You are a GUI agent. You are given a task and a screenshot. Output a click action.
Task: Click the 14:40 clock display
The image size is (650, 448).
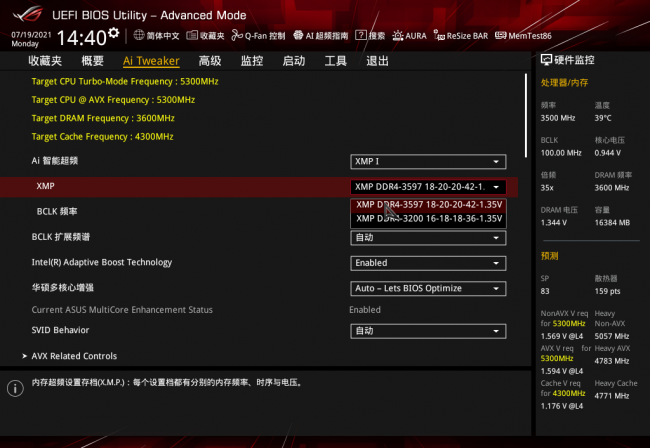click(82, 38)
